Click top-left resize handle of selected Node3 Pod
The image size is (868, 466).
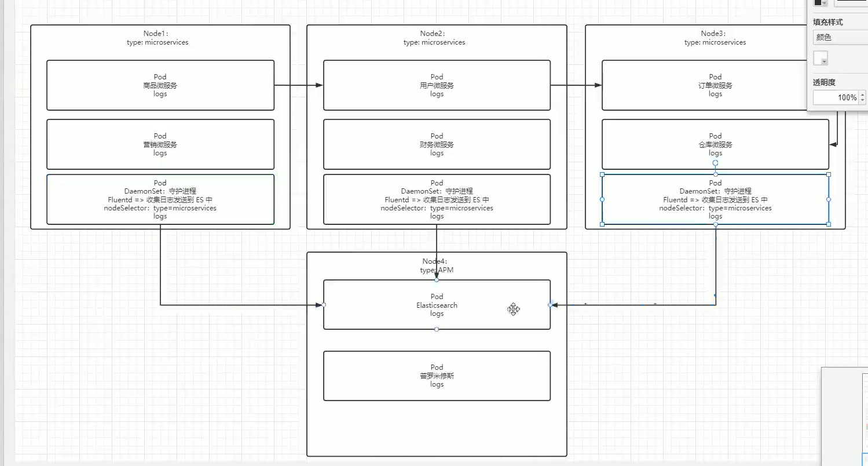602,174
